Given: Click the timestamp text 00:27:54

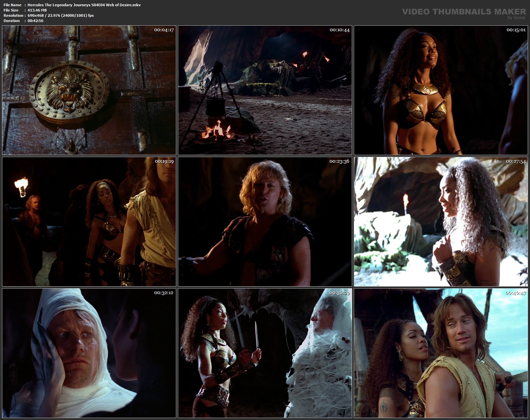Looking at the screenshot, I should coord(516,161).
